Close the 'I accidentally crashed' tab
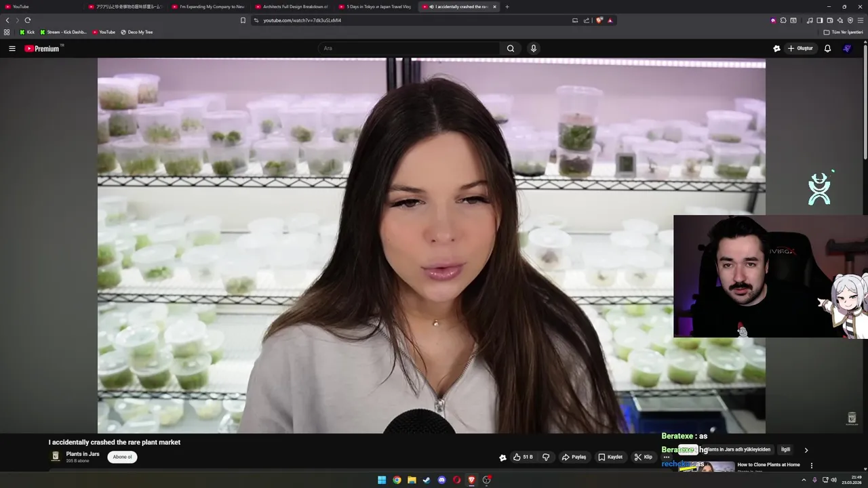 pyautogui.click(x=494, y=7)
